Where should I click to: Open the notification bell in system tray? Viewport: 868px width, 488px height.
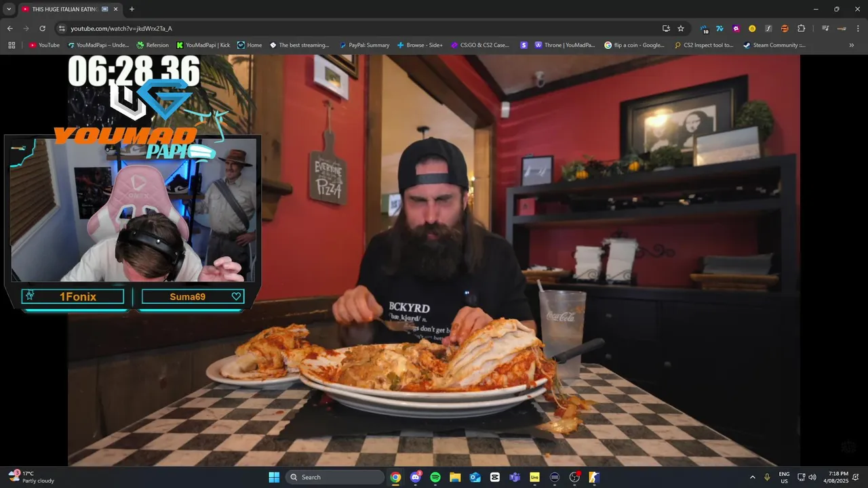tap(857, 477)
